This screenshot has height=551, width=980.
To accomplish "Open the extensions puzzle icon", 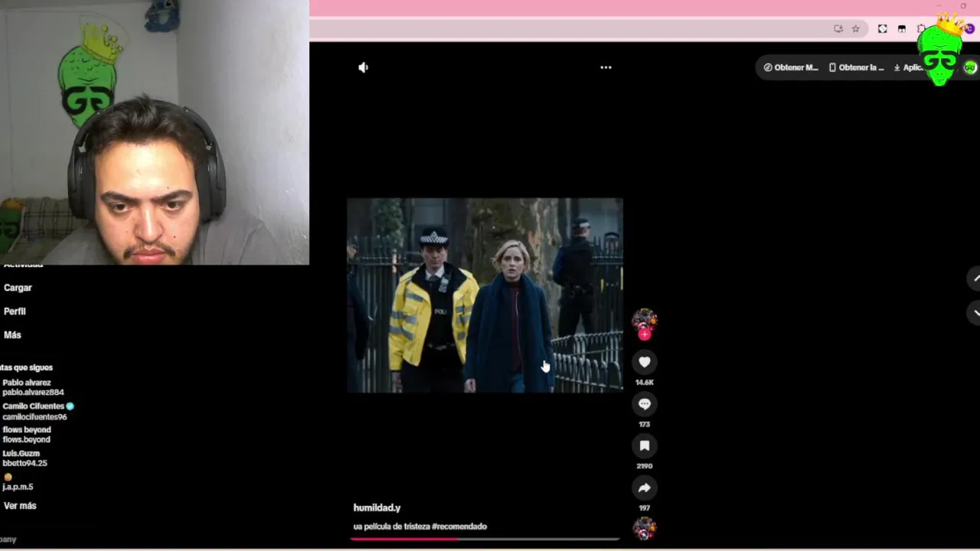I will (921, 29).
